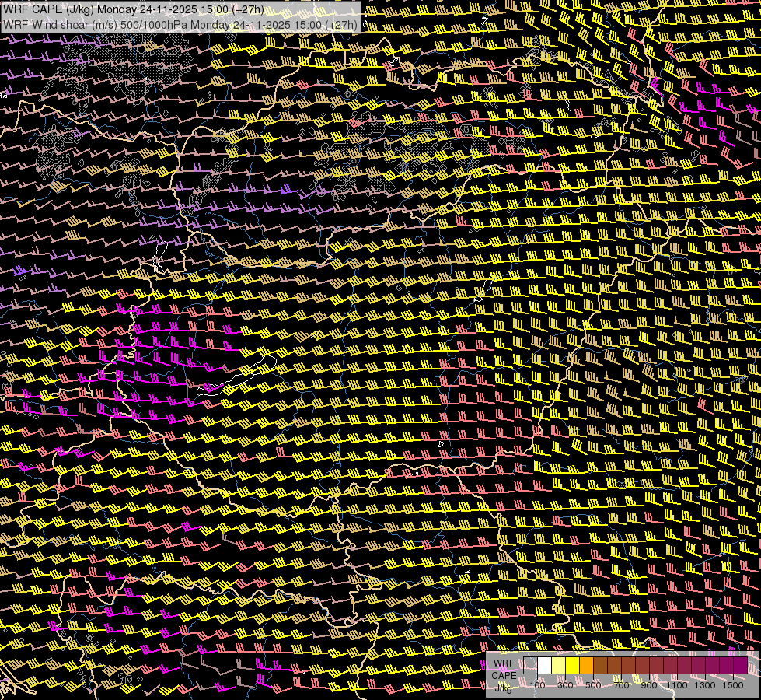761x700 pixels.
Task: Click the legend value 700
Action: click(621, 685)
